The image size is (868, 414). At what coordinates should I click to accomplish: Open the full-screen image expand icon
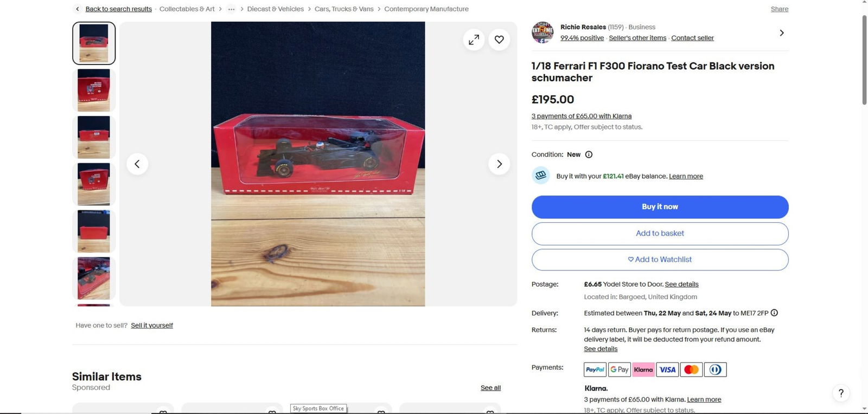click(x=474, y=40)
